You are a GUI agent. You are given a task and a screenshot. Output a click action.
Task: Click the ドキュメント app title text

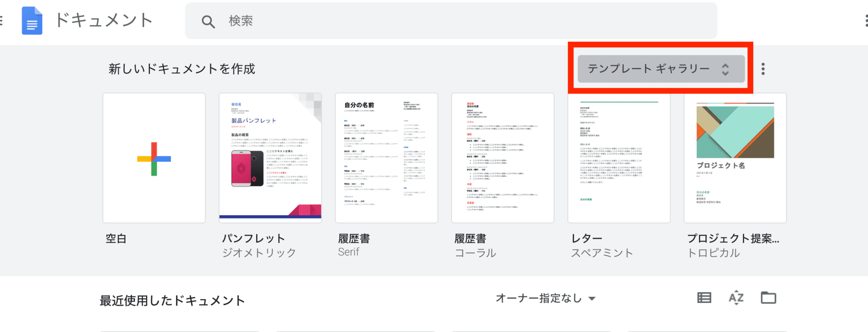coord(104,21)
